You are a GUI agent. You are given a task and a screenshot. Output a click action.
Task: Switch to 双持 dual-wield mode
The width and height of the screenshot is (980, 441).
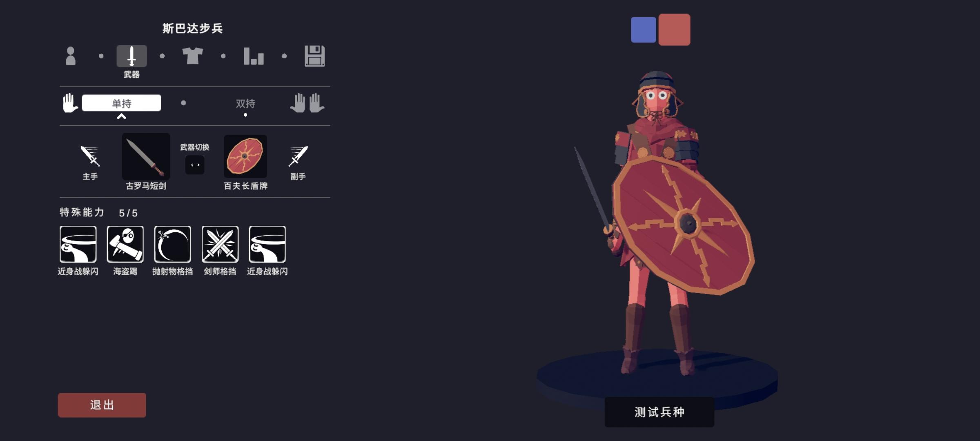point(245,103)
